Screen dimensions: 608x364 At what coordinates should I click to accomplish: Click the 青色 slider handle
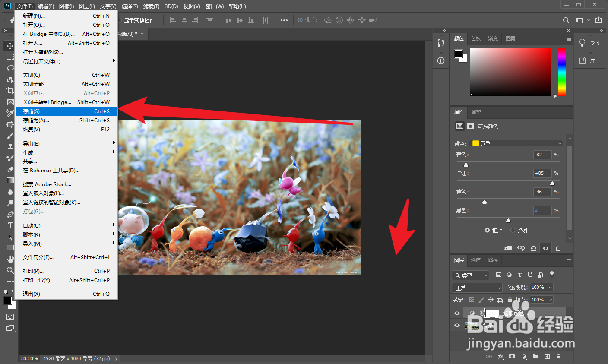[466, 165]
